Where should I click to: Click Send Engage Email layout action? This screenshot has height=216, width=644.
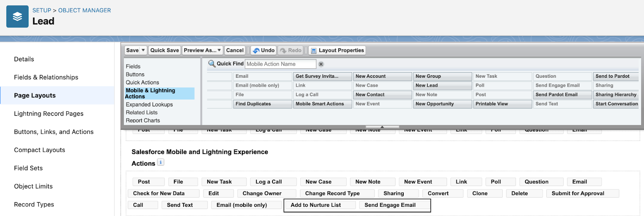(394, 205)
